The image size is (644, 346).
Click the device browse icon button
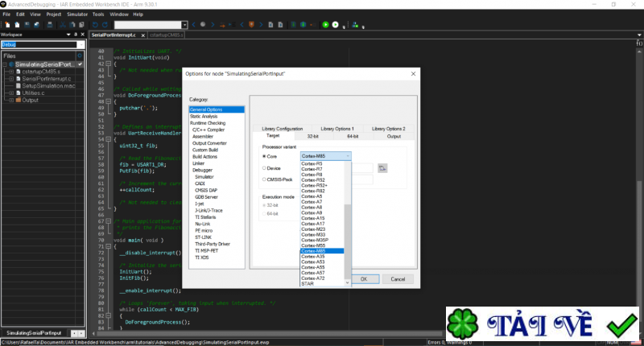click(x=383, y=167)
